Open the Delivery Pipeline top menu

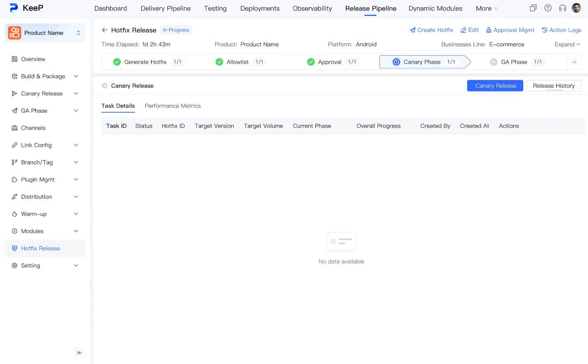[x=166, y=8]
